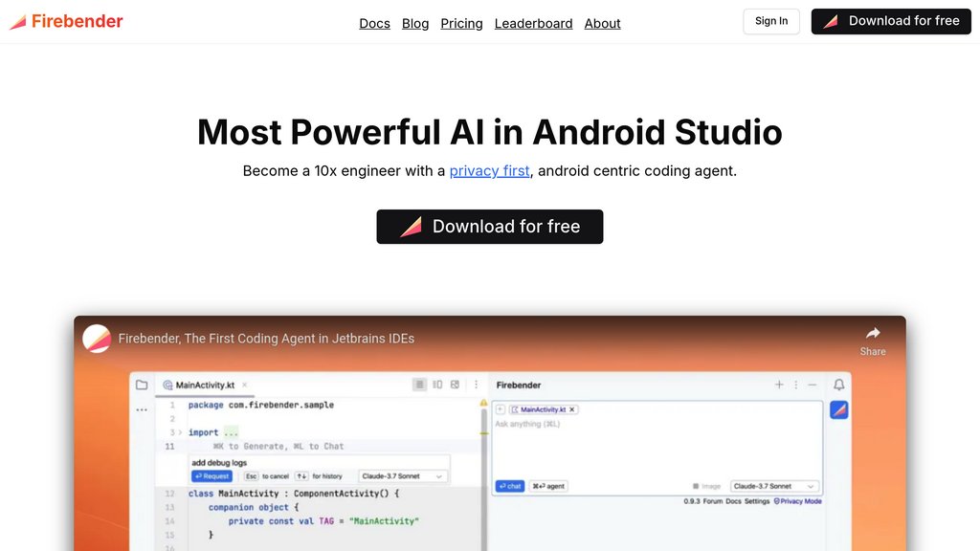Click the 'Firebender' panel title text
The image size is (980, 551).
[x=519, y=385]
